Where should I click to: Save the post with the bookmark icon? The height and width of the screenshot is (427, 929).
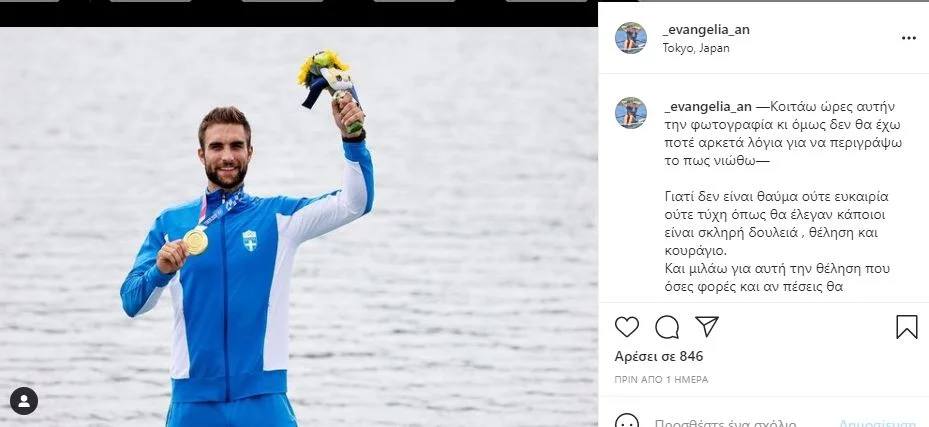906,327
